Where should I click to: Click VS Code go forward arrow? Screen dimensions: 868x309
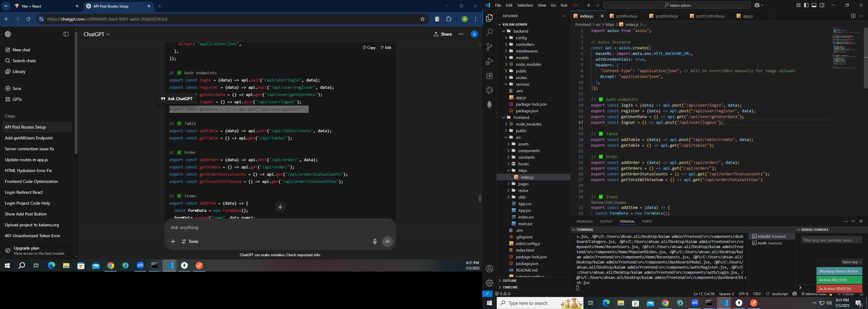tap(597, 5)
